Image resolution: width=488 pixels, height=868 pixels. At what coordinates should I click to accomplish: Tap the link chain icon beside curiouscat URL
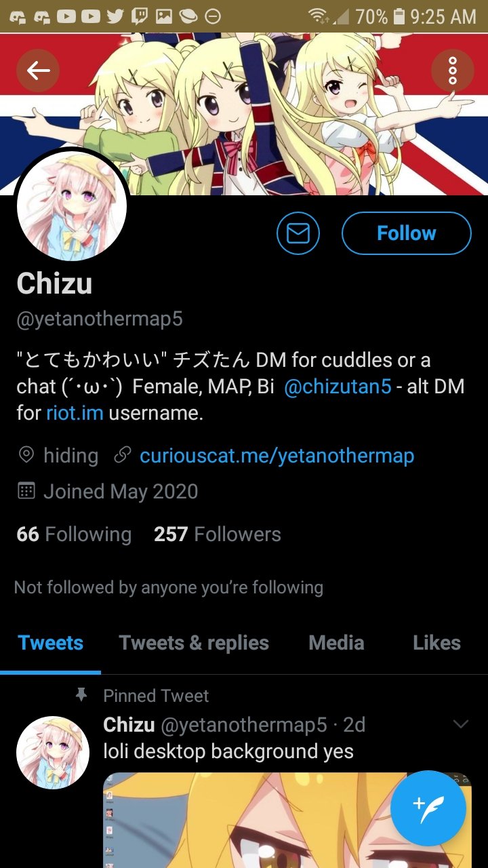(123, 455)
